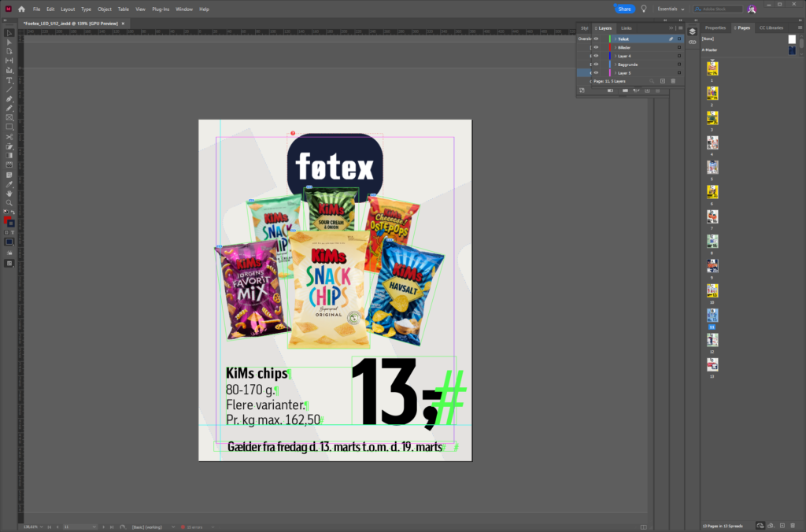The image size is (806, 532).
Task: Expand the Layers panel double-arrow chevron
Action: [671, 28]
